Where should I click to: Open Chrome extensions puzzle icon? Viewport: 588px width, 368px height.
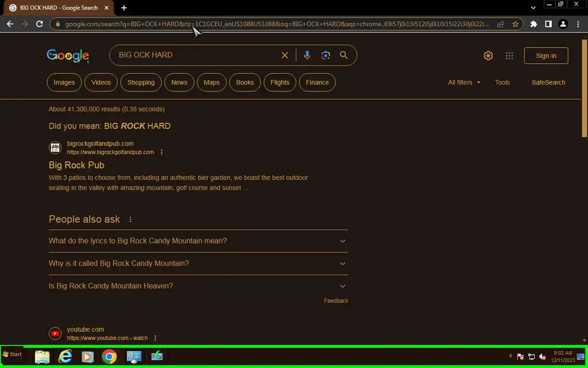(x=533, y=24)
